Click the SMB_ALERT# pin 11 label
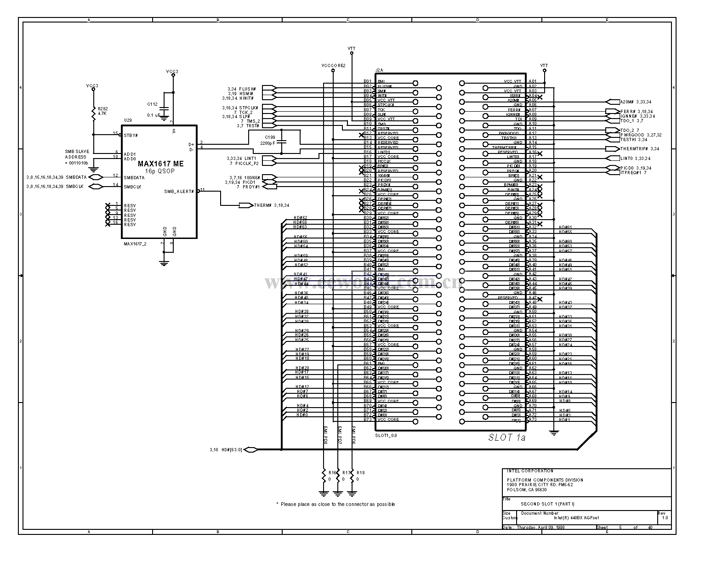Screen dimensions: 728x562 click(179, 191)
